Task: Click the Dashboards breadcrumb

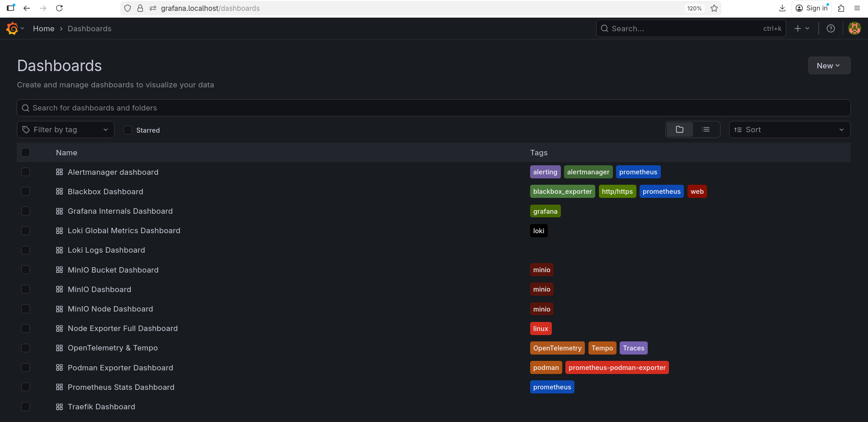Action: (90, 29)
